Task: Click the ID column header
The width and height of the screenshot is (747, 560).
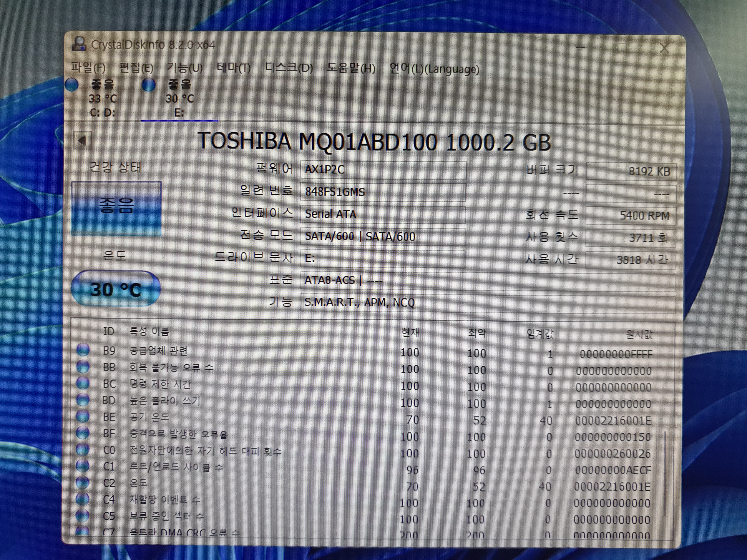Action: click(x=108, y=331)
